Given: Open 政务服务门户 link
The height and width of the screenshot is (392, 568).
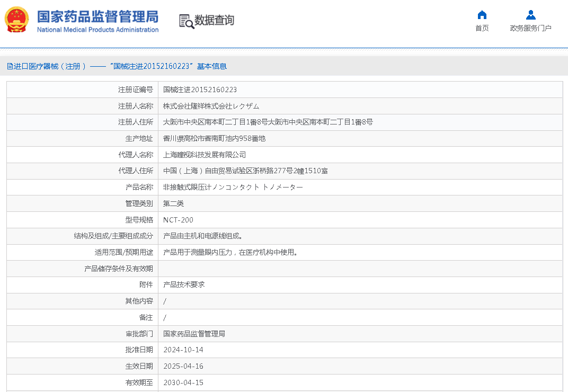Looking at the screenshot, I should (x=531, y=28).
